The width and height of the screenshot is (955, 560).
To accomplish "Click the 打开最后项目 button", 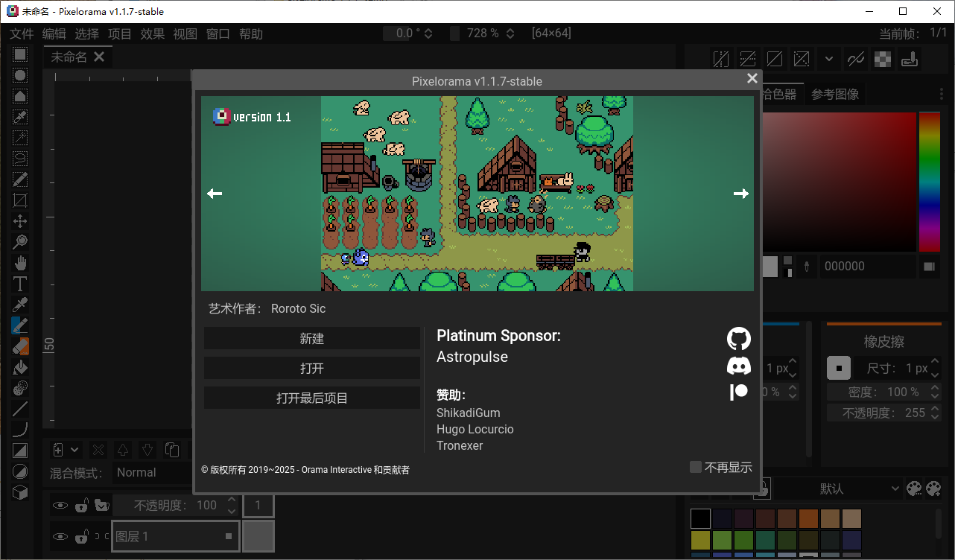I will click(311, 397).
